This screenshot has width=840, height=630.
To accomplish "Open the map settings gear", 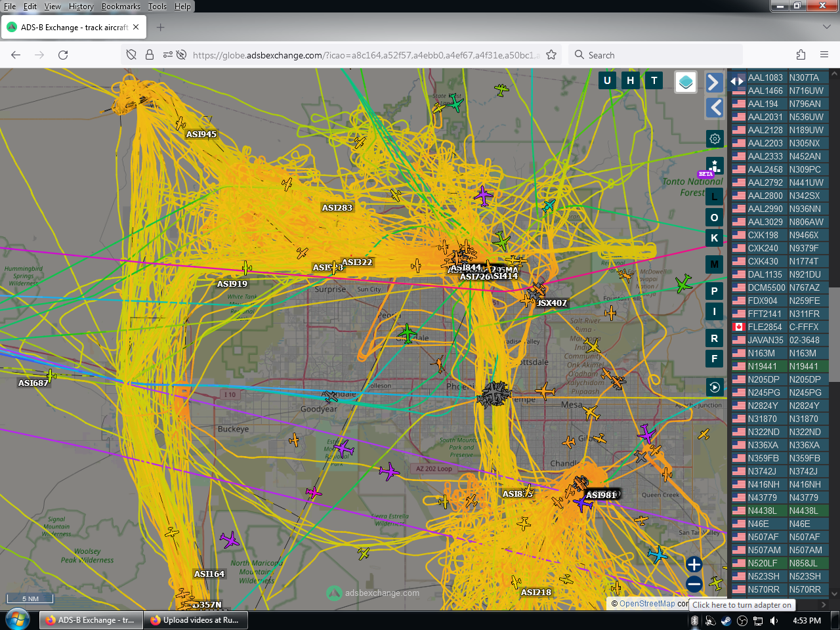I will 715,139.
